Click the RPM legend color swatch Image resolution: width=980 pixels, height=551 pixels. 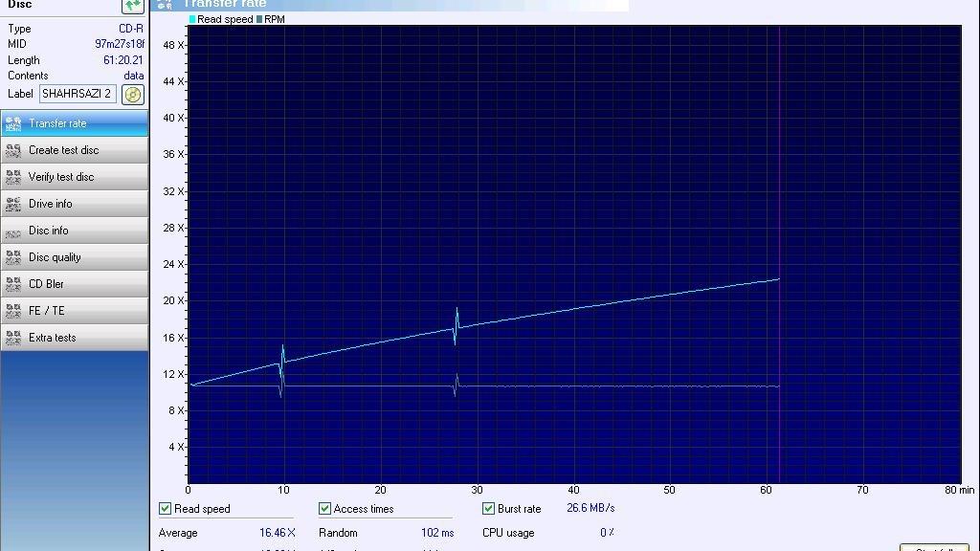coord(259,19)
